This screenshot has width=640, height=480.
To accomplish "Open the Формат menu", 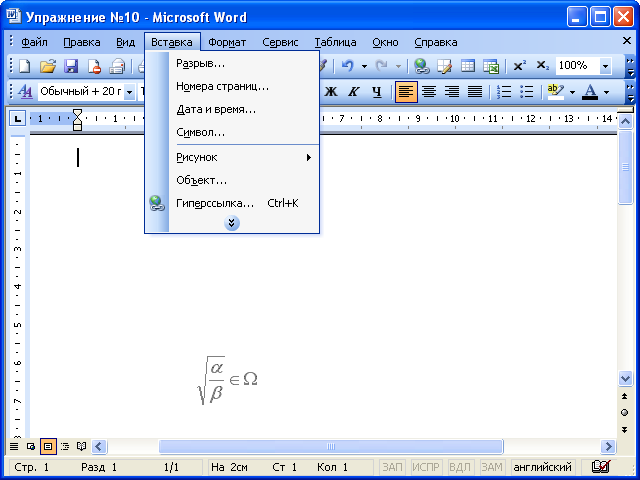I will (227, 42).
